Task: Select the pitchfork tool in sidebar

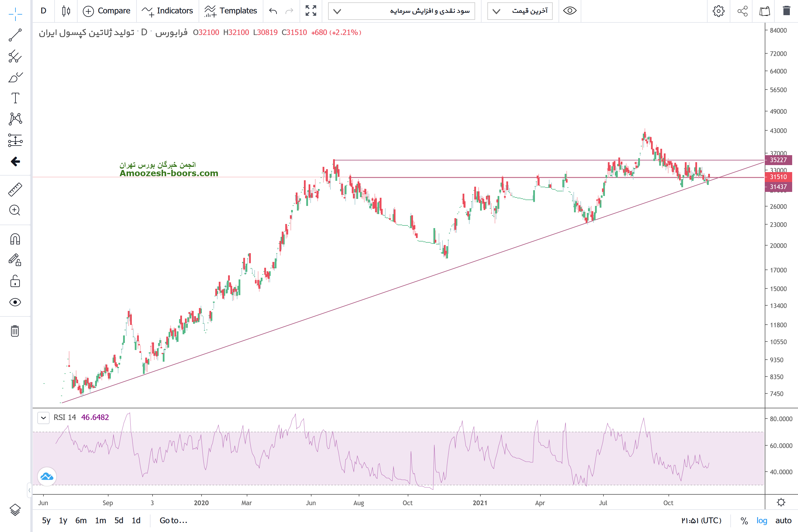Action: coord(15,56)
